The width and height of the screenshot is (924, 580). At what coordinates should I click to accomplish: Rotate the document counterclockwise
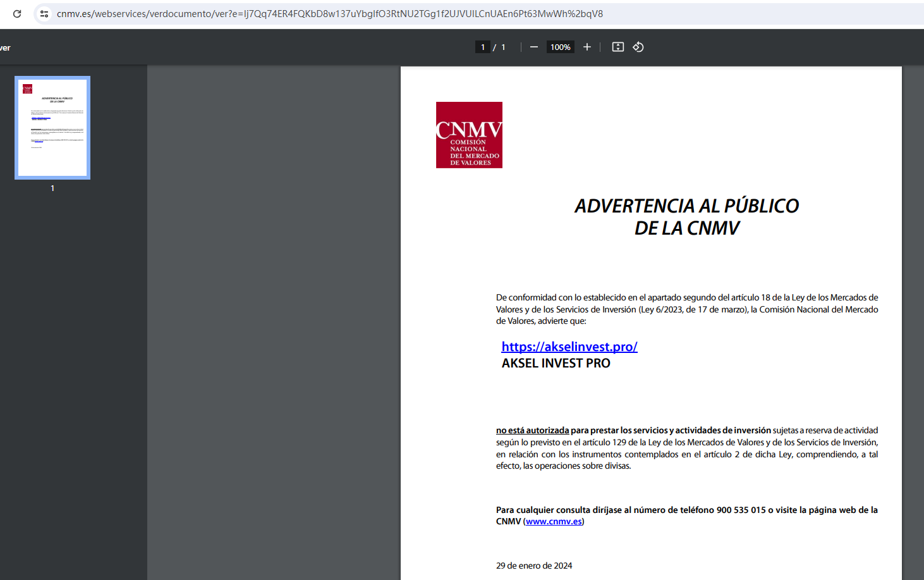(638, 47)
